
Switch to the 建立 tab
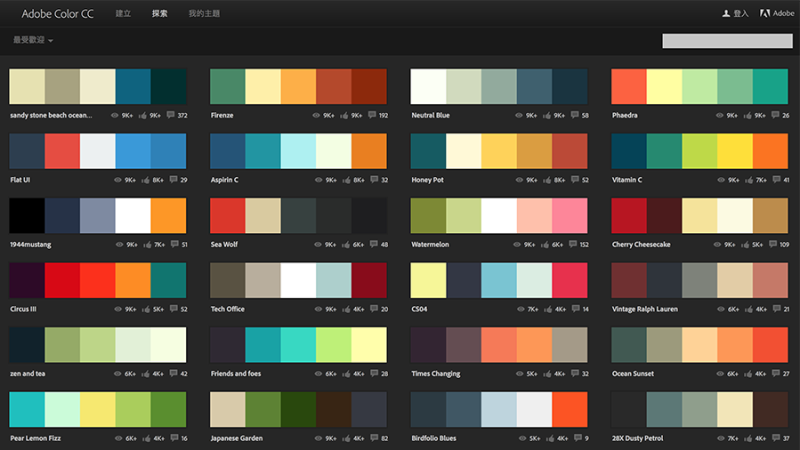point(123,14)
